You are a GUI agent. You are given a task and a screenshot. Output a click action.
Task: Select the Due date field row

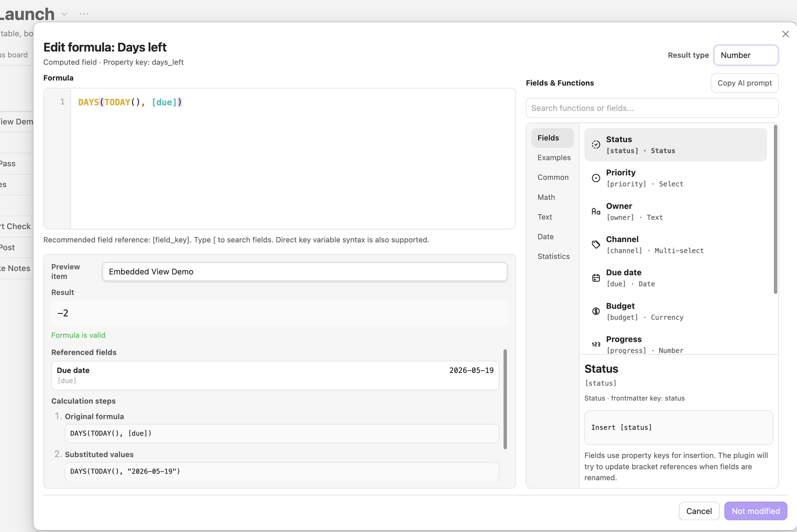click(x=675, y=278)
